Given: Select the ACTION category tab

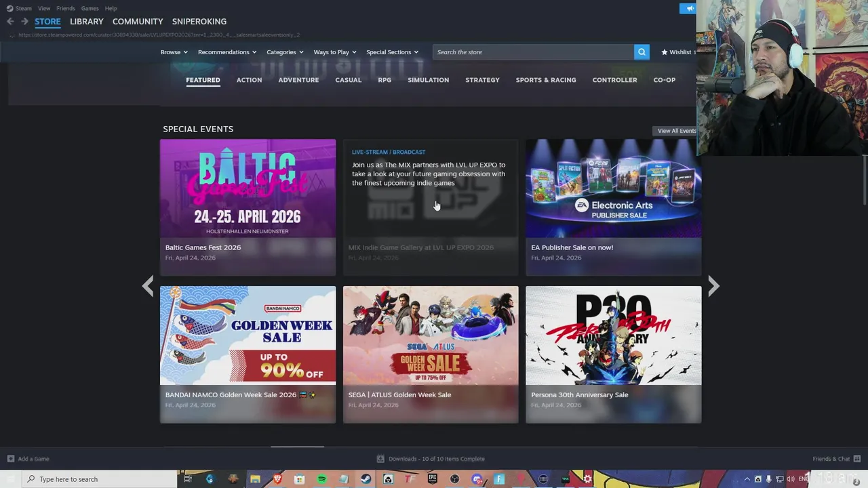Looking at the screenshot, I should coord(249,80).
